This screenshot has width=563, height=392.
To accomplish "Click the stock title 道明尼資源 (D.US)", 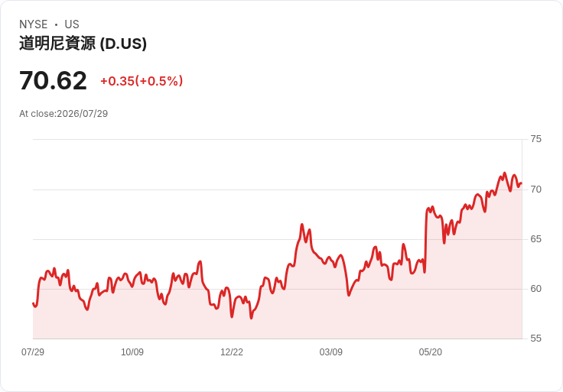I will 83,44.
